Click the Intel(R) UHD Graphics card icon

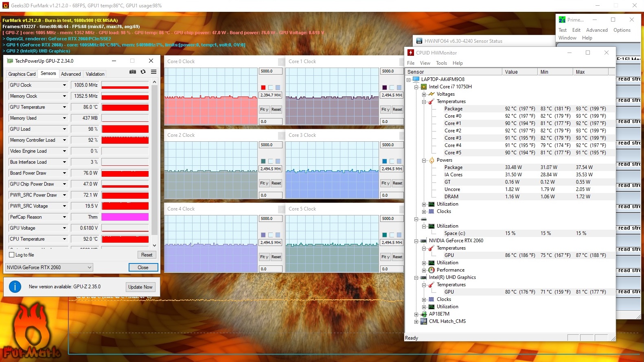pyautogui.click(x=424, y=277)
